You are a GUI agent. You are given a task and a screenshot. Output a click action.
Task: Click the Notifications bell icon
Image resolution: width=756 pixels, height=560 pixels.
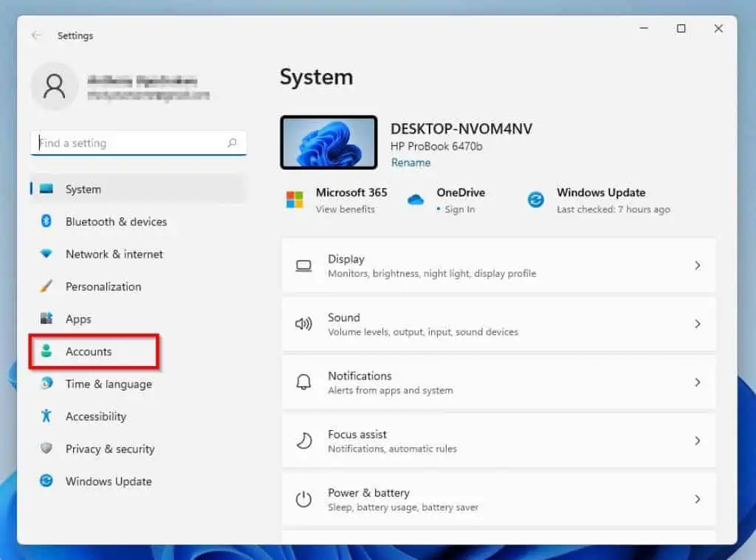click(303, 382)
